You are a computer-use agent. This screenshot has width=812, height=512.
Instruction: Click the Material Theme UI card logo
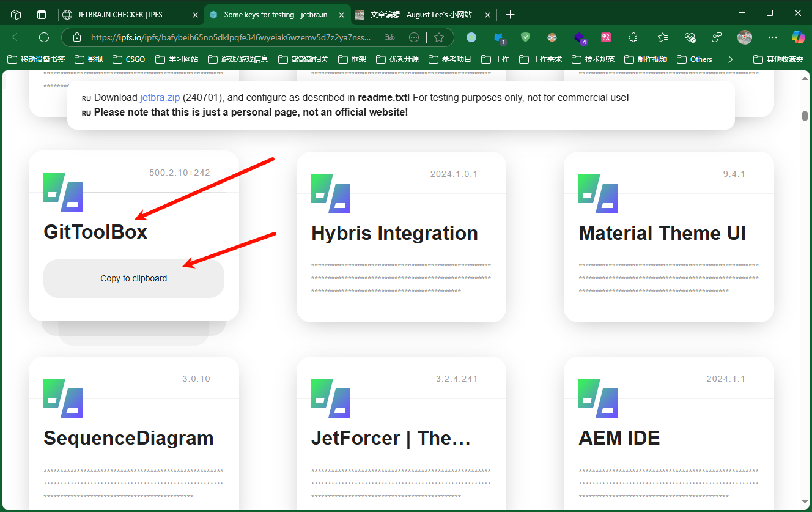click(598, 193)
